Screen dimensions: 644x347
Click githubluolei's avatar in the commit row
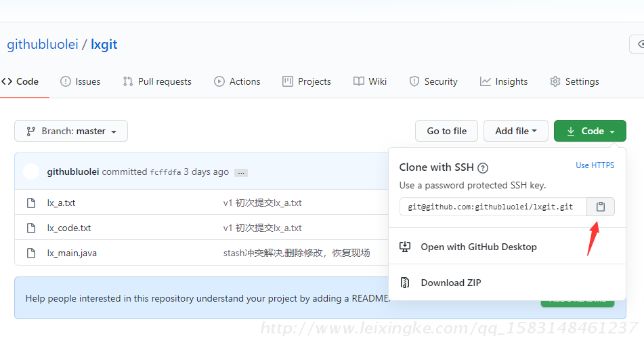click(x=31, y=171)
